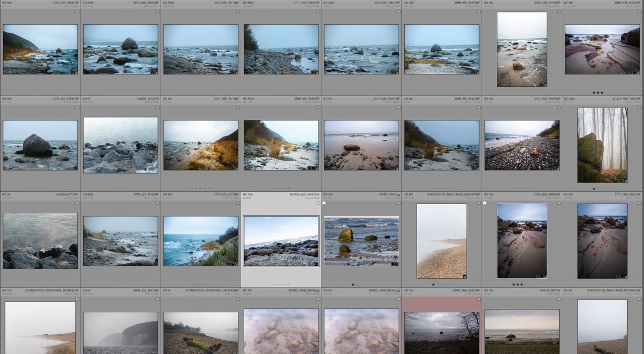The height and width of the screenshot is (354, 644).
Task: Toggle quick collection marker on 211111_NZ6_9013.NEF
Action: point(559,11)
